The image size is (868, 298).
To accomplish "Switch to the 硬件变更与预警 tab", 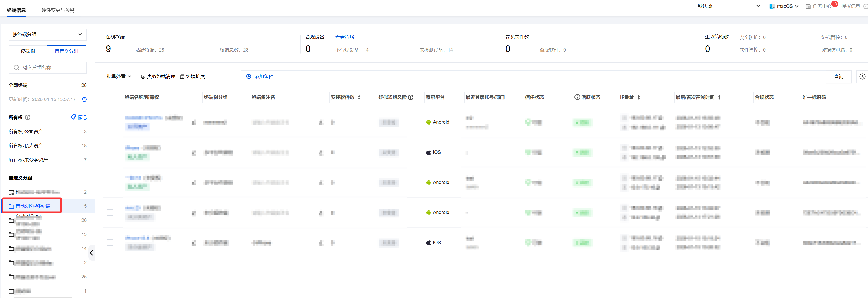I will point(58,10).
